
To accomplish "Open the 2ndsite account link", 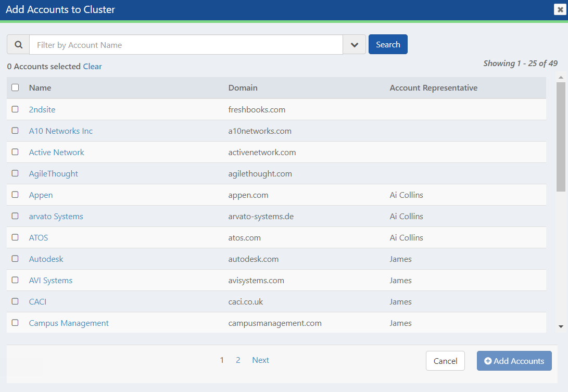I will (42, 109).
